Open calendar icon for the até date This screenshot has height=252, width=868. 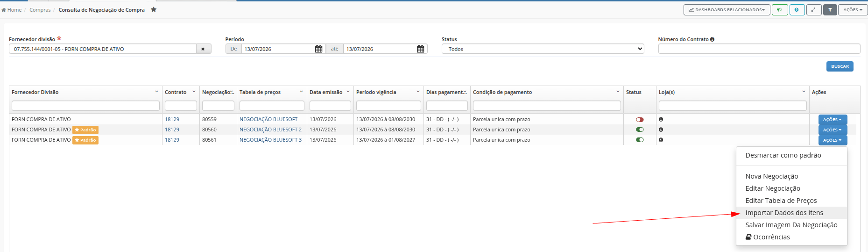pos(421,49)
